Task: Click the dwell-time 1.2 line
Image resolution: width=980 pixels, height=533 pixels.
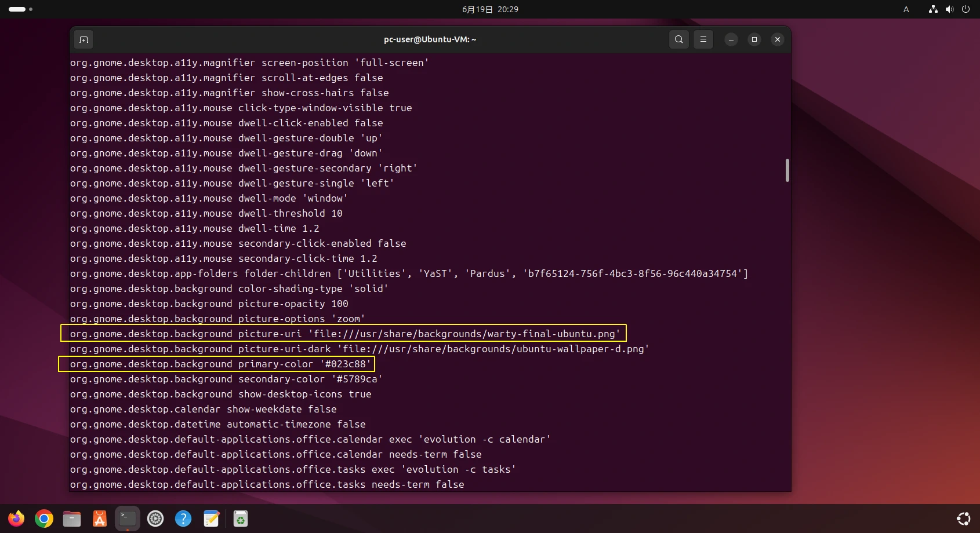Action: 195,228
